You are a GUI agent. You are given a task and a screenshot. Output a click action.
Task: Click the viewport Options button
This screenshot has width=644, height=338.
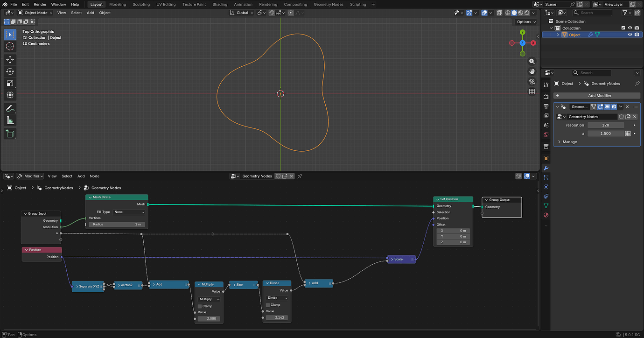526,21
